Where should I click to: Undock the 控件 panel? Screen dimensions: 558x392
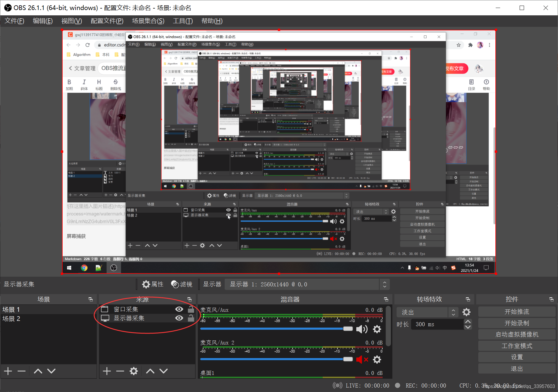(x=552, y=299)
